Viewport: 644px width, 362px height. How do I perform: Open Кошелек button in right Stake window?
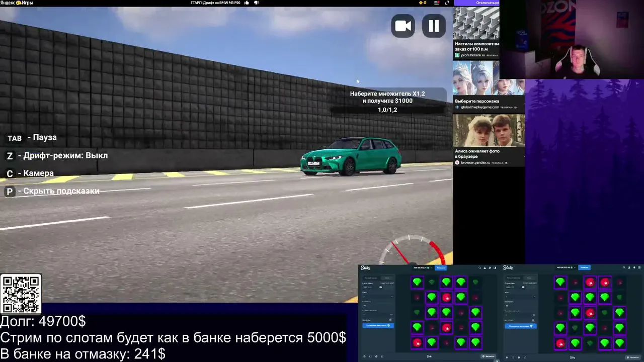(584, 267)
